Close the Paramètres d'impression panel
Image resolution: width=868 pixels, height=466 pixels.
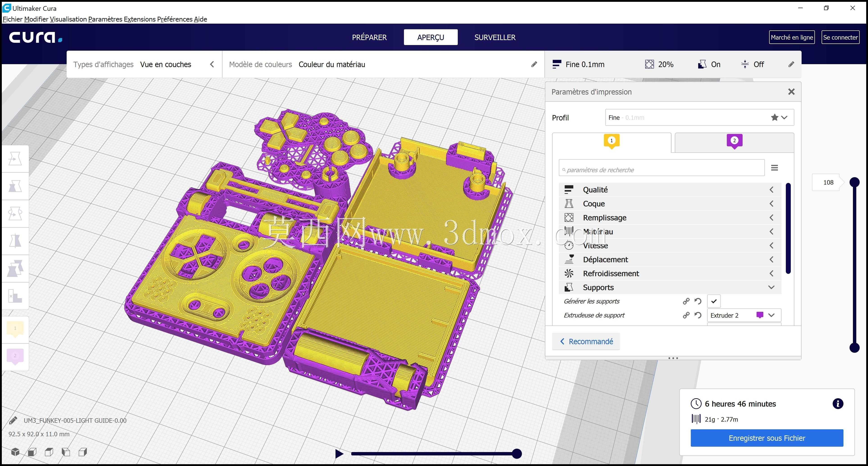pos(791,92)
